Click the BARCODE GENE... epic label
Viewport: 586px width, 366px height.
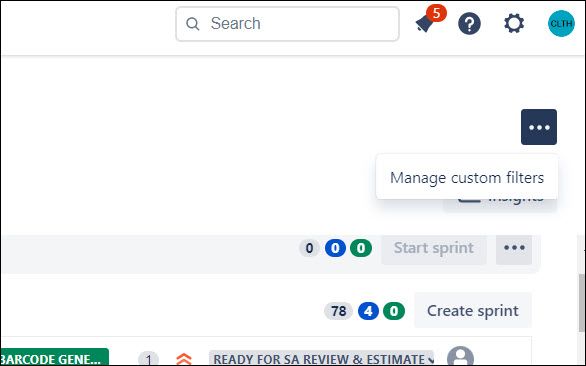55,358
